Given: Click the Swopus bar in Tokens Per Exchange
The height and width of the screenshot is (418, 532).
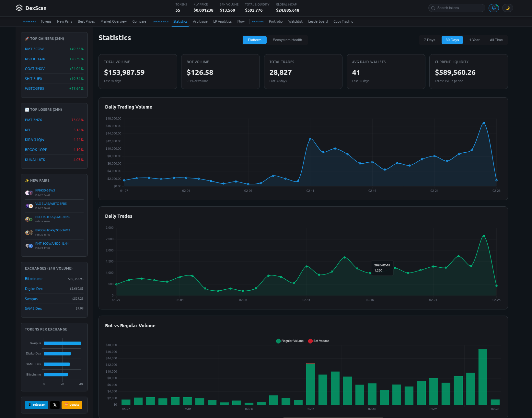Looking at the screenshot, I should coord(62,343).
